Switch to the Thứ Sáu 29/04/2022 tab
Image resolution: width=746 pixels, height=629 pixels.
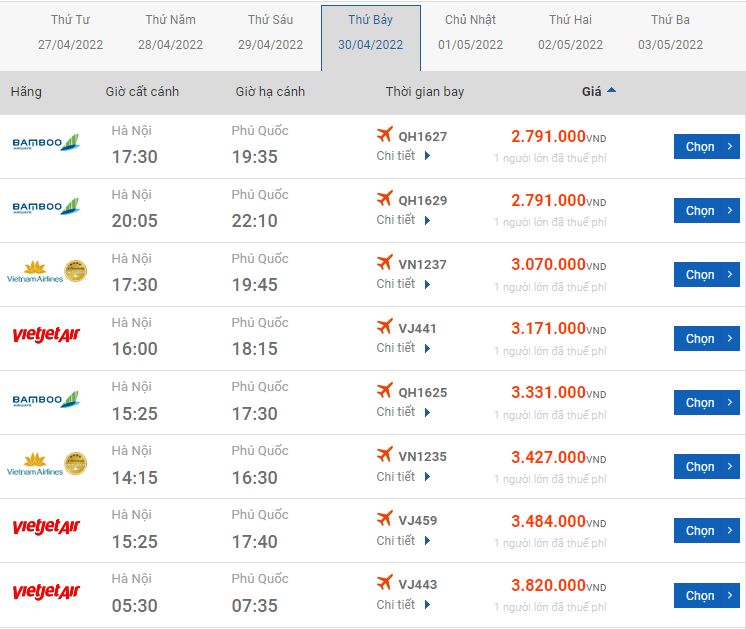(x=270, y=32)
